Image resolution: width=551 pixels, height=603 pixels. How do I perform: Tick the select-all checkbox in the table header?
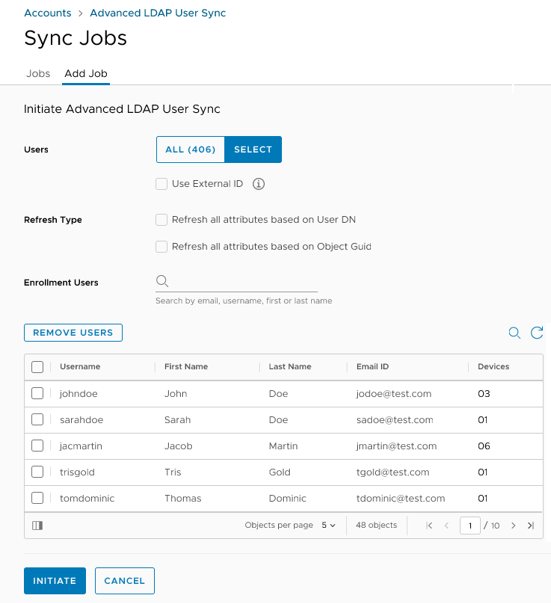click(37, 367)
